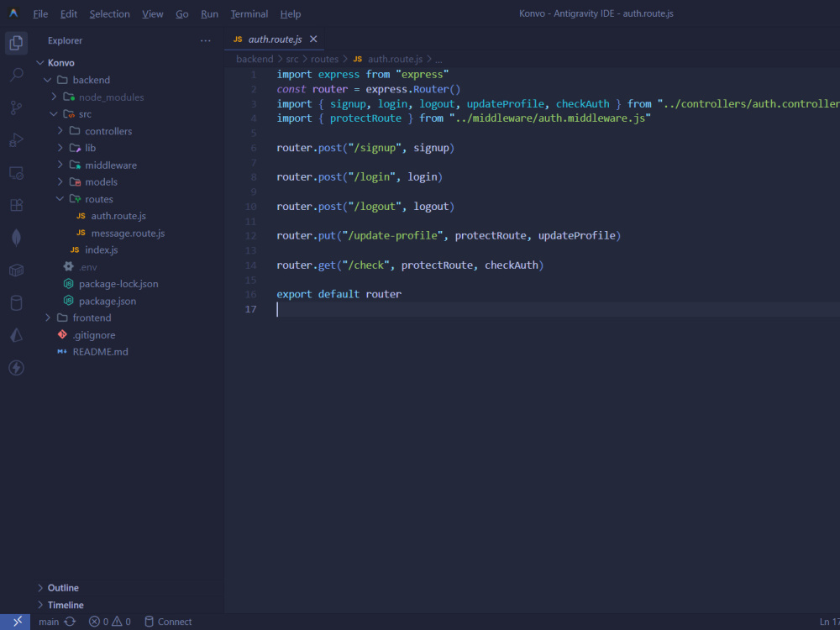Click "export default router" code line
Viewport: 840px width, 630px height.
(339, 294)
